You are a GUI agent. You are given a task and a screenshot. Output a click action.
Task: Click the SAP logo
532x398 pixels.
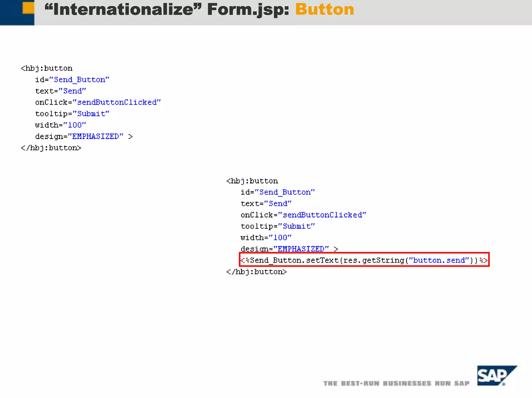click(x=497, y=375)
